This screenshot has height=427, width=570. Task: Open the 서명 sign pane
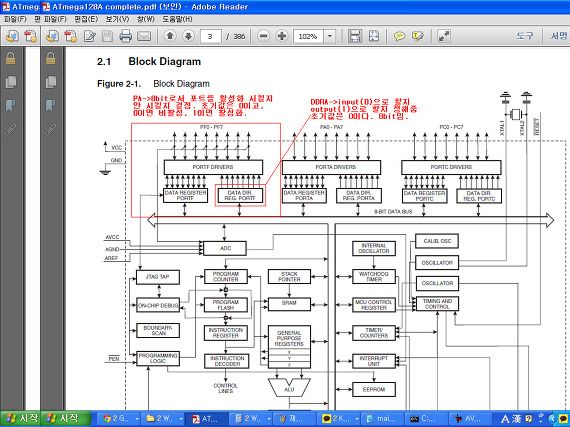coord(558,36)
